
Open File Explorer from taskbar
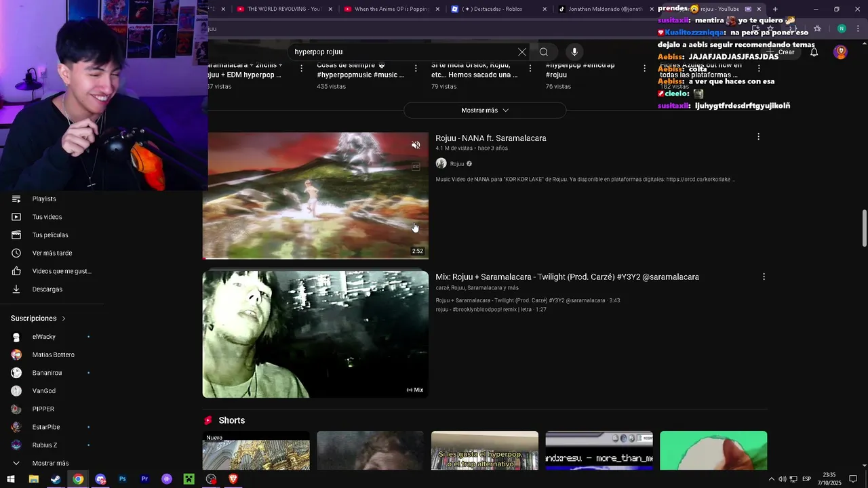pos(33,479)
